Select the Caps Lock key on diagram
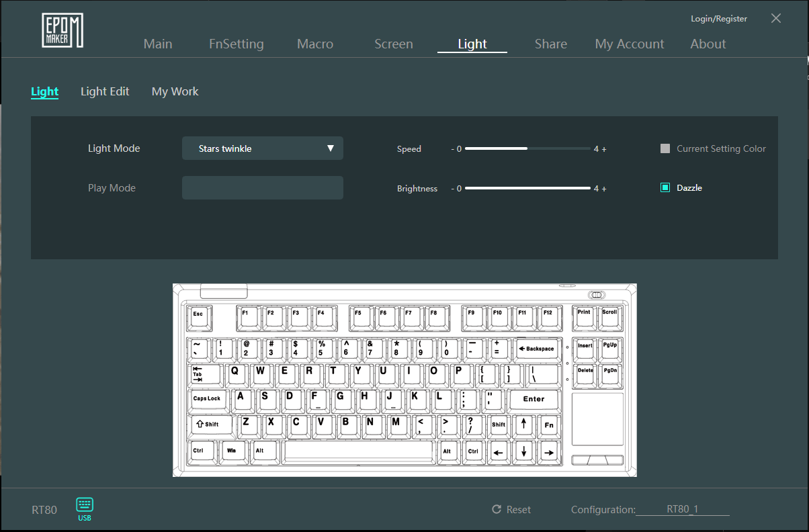This screenshot has height=532, width=809. tap(207, 399)
